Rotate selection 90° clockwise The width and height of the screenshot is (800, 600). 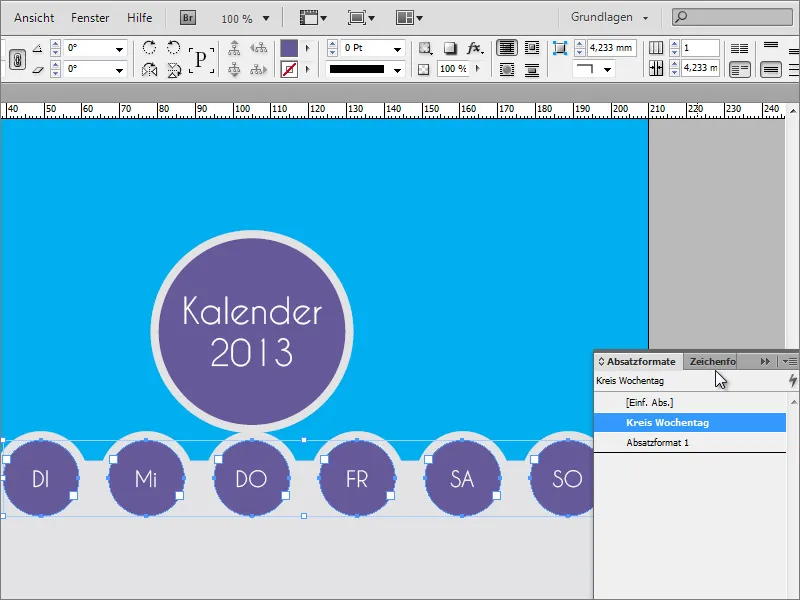point(149,48)
